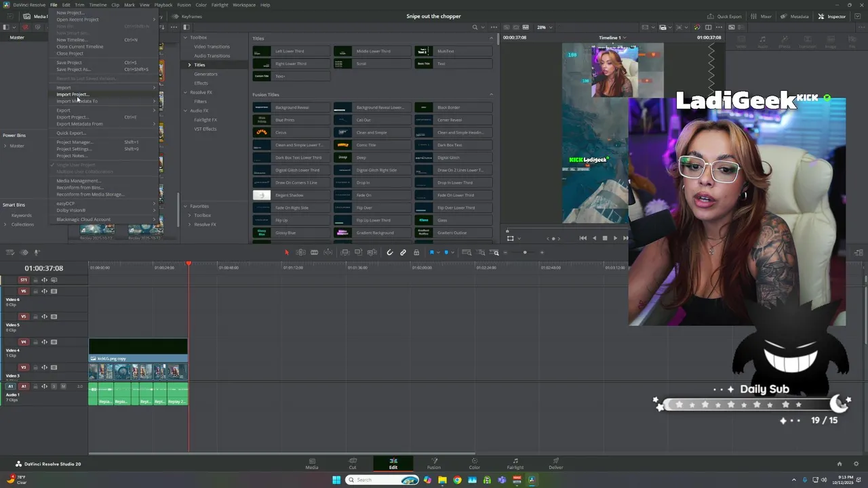Open the Metadata panel
The width and height of the screenshot is (868, 488).
[x=795, y=16]
